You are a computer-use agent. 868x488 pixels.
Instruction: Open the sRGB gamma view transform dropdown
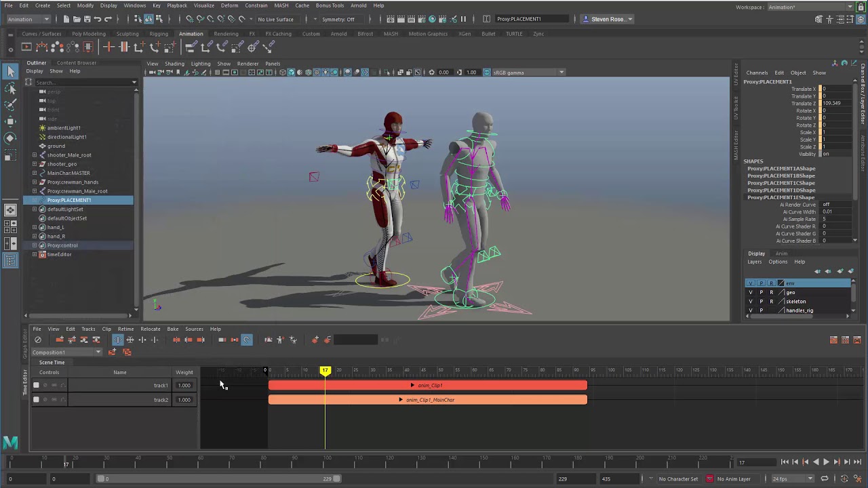[528, 73]
